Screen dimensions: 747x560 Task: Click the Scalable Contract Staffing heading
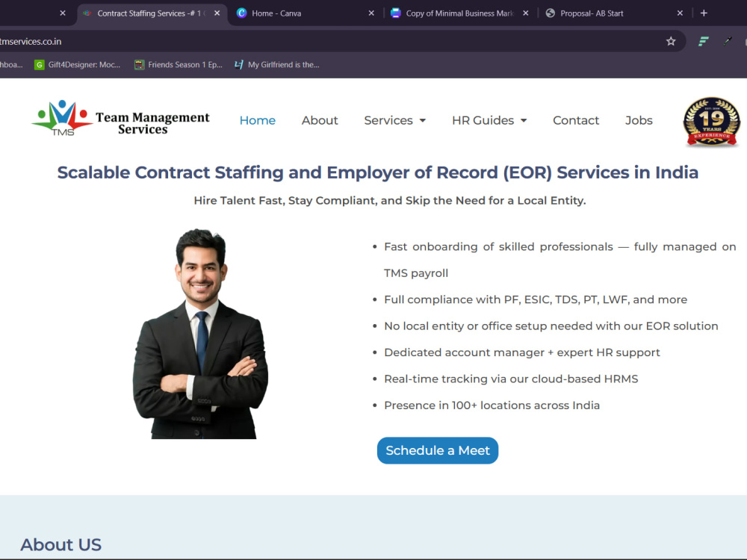pos(378,172)
